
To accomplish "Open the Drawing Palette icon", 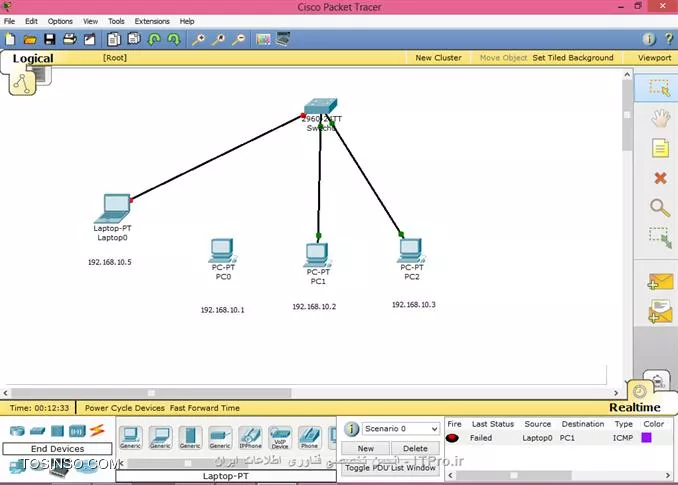I will [x=263, y=40].
